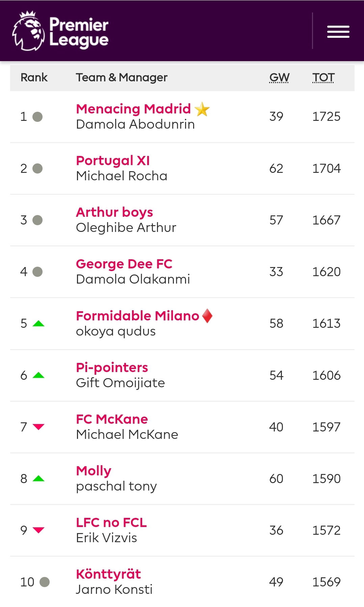Open the FC McKane team link
The width and height of the screenshot is (364, 607).
(112, 419)
